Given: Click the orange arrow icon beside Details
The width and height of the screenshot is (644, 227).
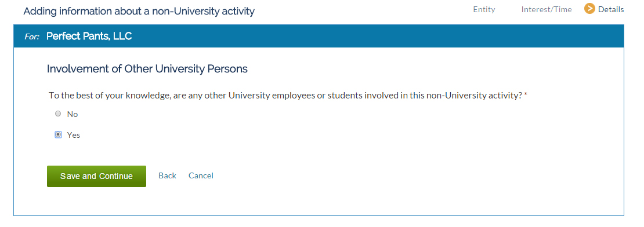Looking at the screenshot, I should pos(589,9).
